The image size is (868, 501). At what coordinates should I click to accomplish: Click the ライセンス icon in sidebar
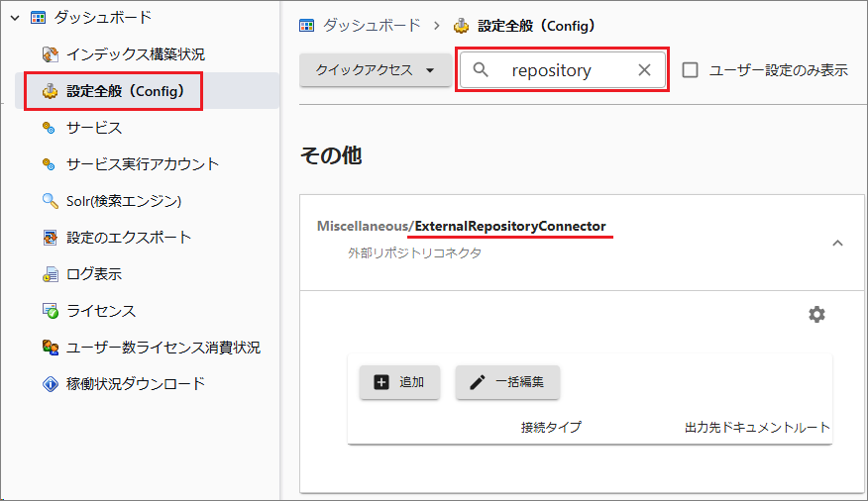tap(51, 311)
